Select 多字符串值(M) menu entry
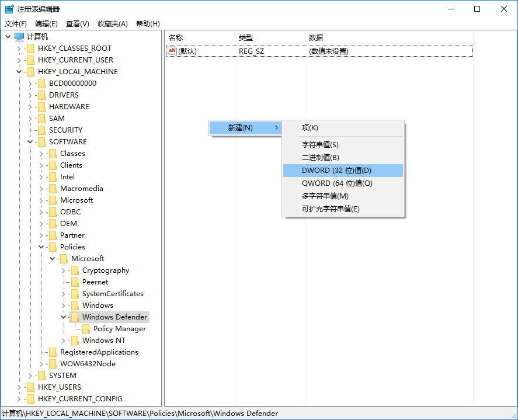Viewport: 518px width, 420px height. (x=343, y=196)
